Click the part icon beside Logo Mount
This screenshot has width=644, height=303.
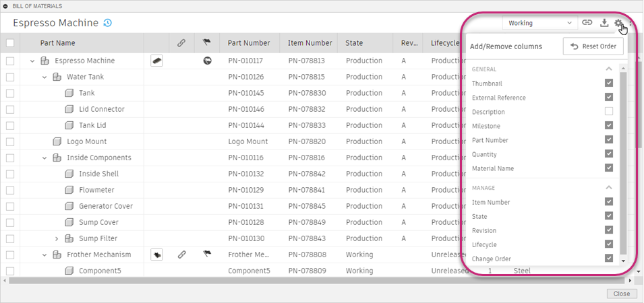point(57,141)
